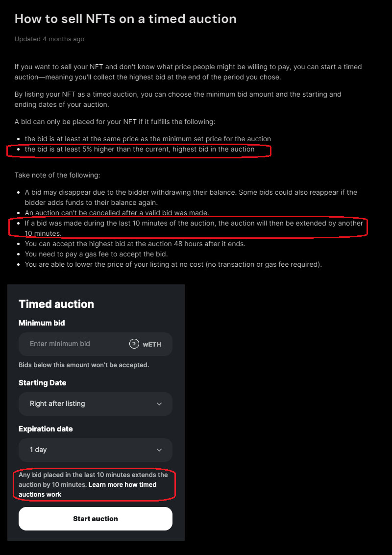Click the "Expiration date" field label
The height and width of the screenshot is (555, 392).
tap(46, 429)
